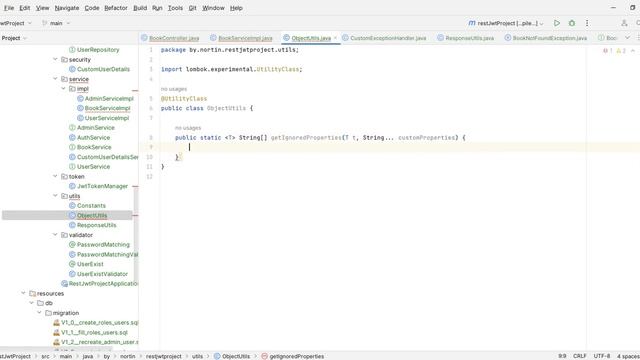Screen dimensions: 640x360
Task: Click the project tree vertical scrollbar
Action: [x=136, y=237]
